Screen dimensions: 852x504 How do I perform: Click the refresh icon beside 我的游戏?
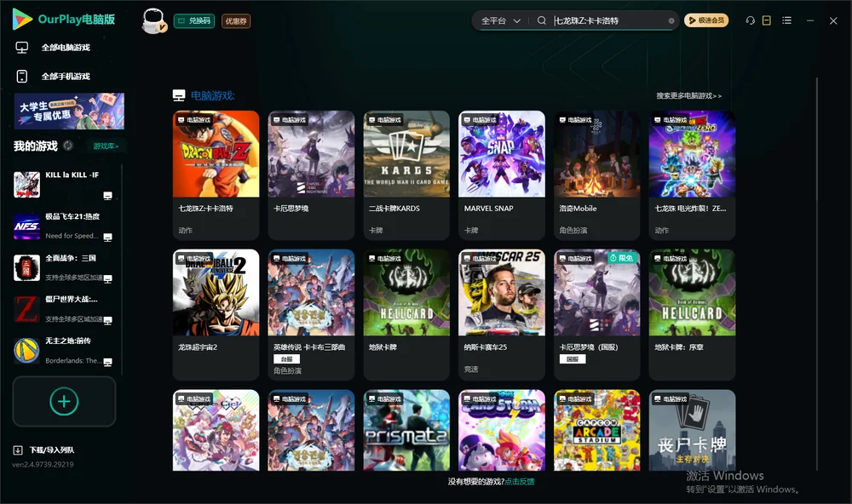pos(68,146)
